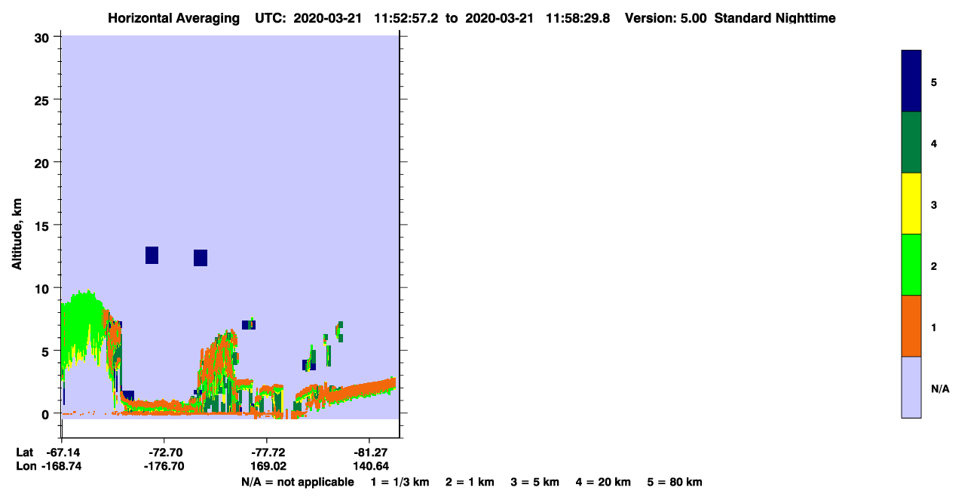Screen dimensions: 980x503
Task: Click the colorbar label 5
Action: (934, 82)
